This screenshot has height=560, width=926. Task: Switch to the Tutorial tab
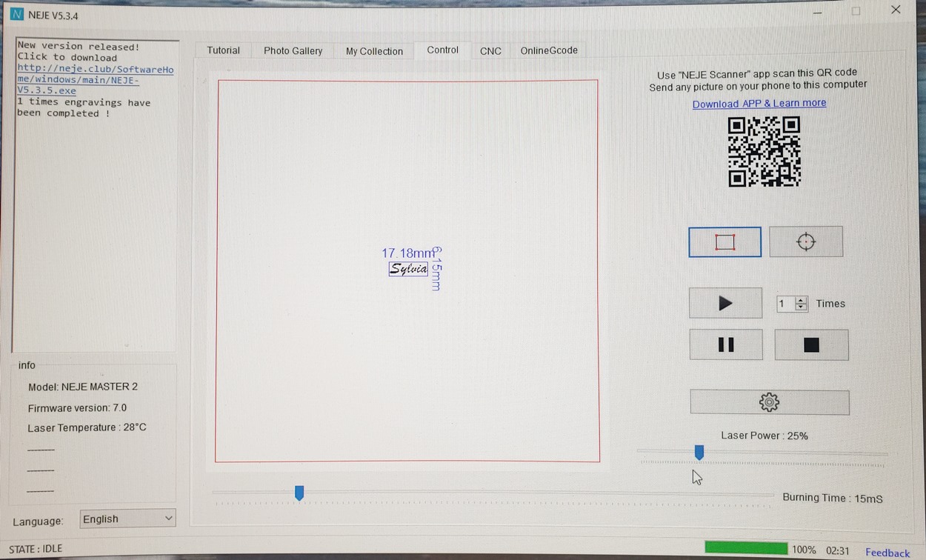223,50
